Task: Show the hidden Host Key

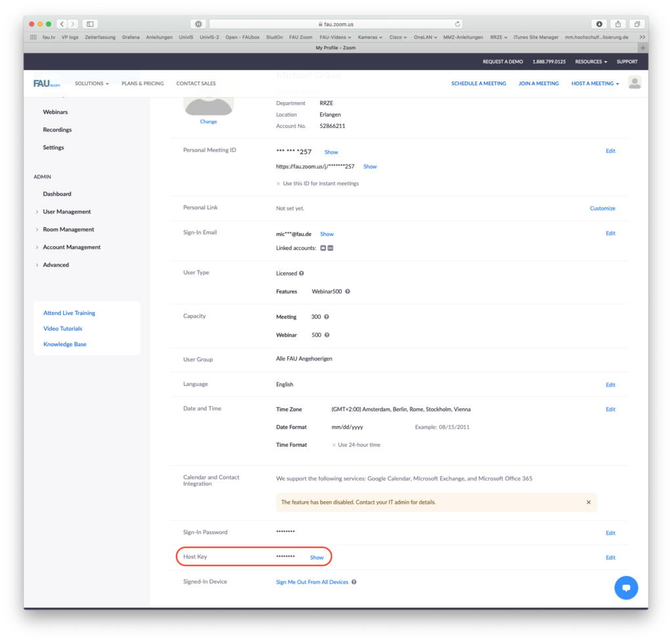Action: point(317,558)
